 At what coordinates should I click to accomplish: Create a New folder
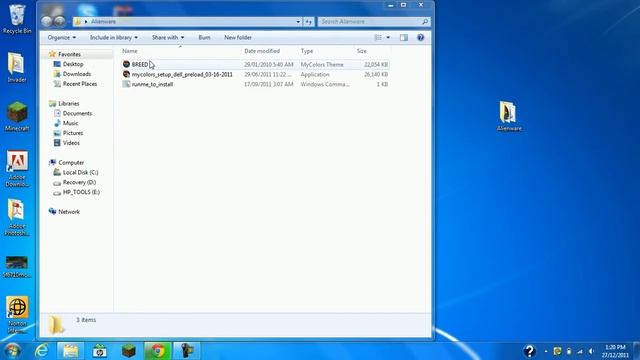coord(238,38)
